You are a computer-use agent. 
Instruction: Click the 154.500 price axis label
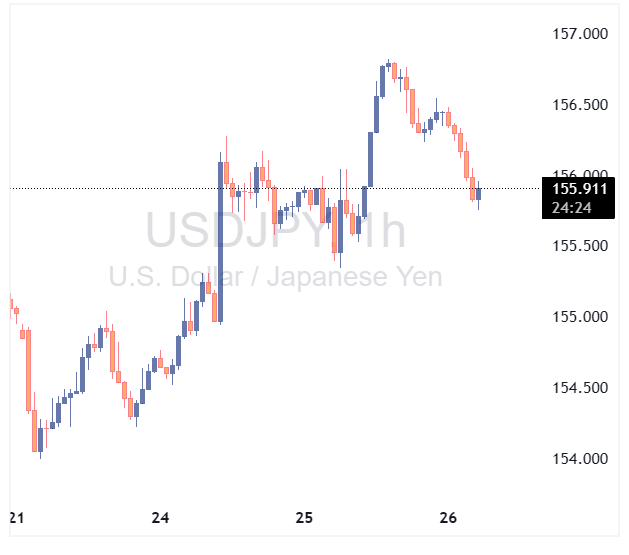(x=580, y=388)
